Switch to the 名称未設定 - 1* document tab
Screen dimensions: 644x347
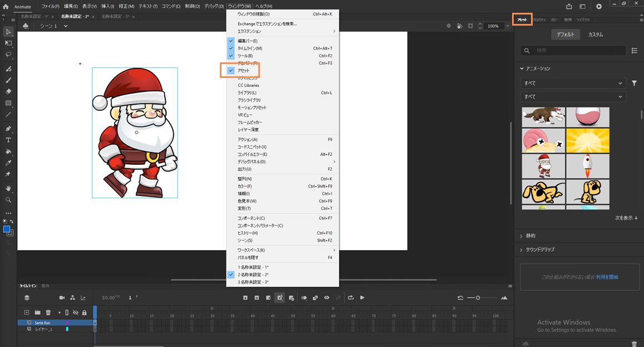[x=35, y=17]
